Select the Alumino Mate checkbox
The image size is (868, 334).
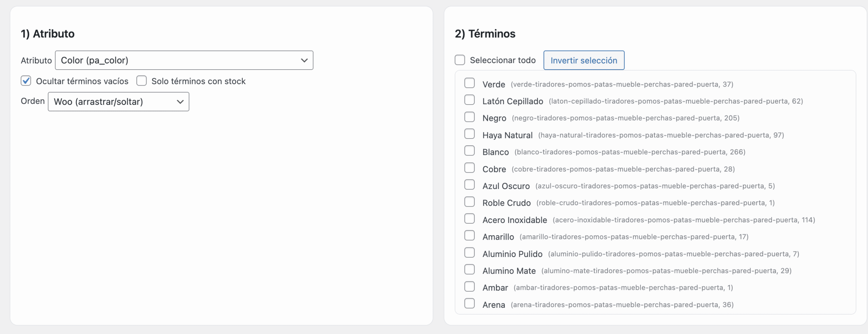470,270
